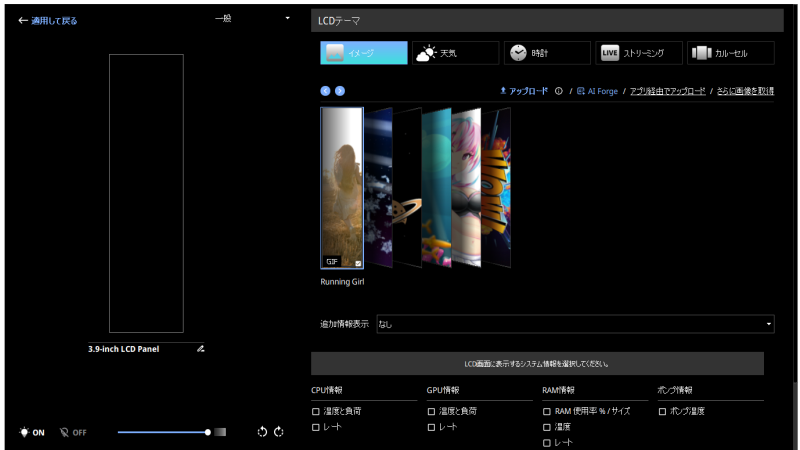This screenshot has height=450, width=800.
Task: Check the GPU レート checkbox
Action: 432,427
